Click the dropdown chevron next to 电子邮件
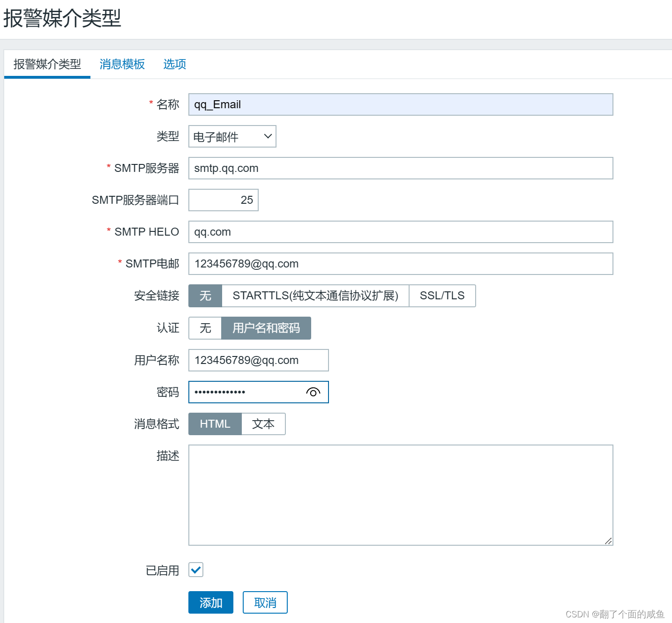The image size is (672, 623). 267,136
